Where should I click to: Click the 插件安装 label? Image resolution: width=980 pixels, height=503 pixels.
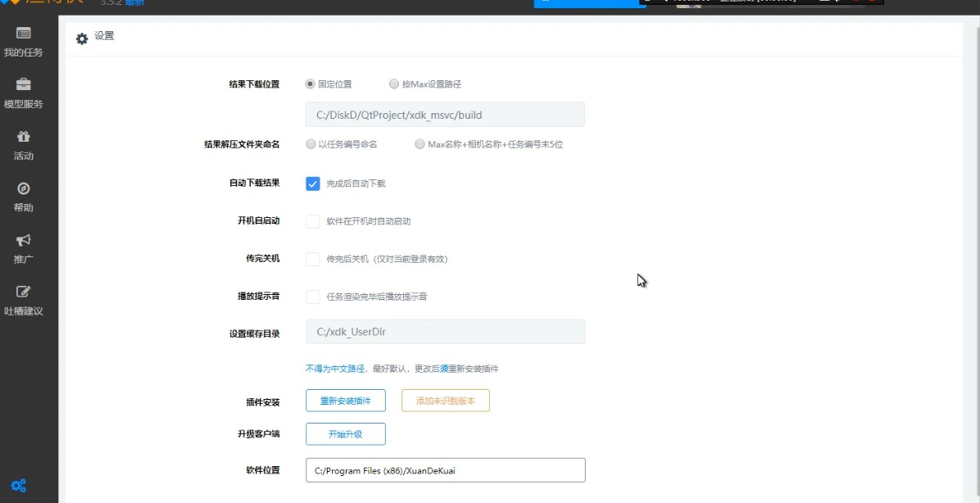pos(263,402)
